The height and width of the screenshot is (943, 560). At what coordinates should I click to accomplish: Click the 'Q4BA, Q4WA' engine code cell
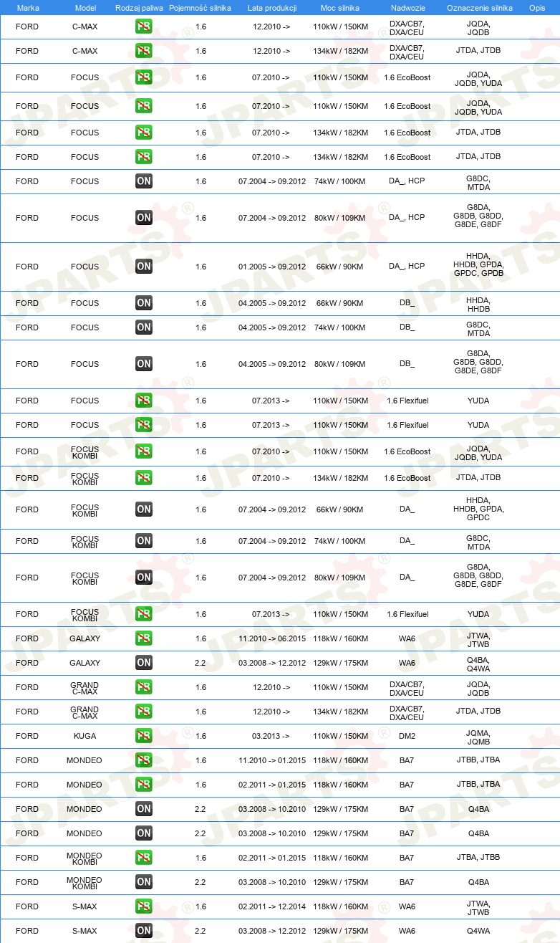pyautogui.click(x=478, y=663)
